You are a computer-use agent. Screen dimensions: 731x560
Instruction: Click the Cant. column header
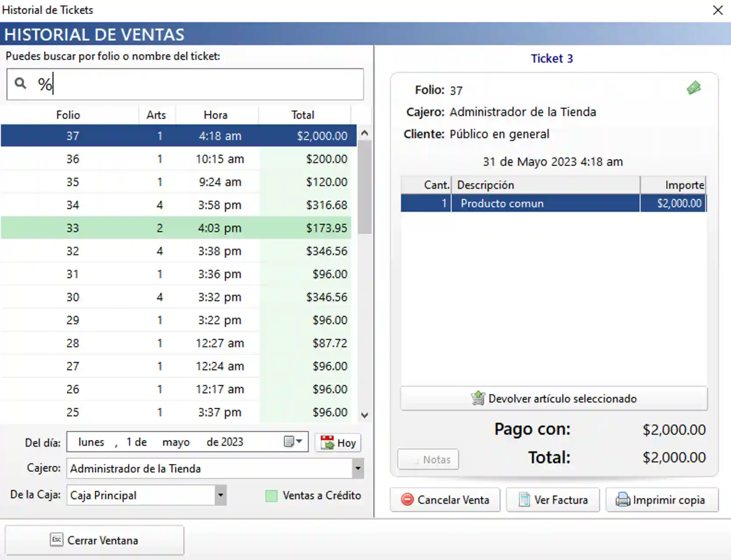[426, 185]
